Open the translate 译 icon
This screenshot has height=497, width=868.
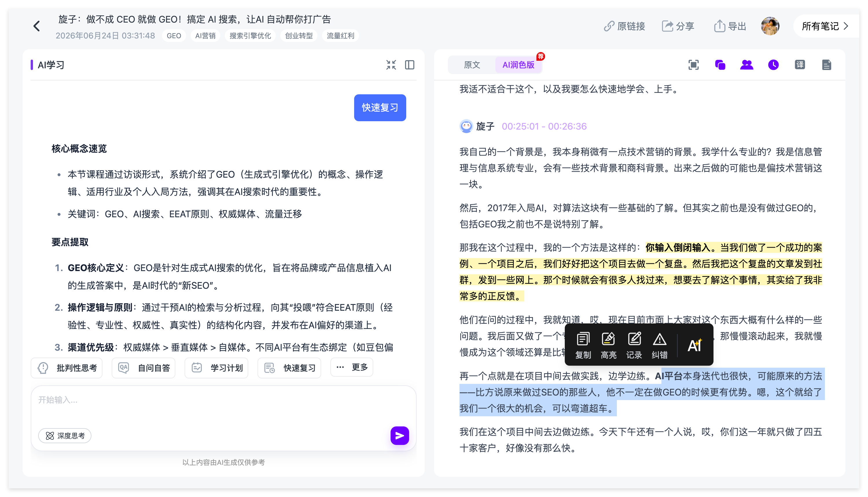coord(800,65)
